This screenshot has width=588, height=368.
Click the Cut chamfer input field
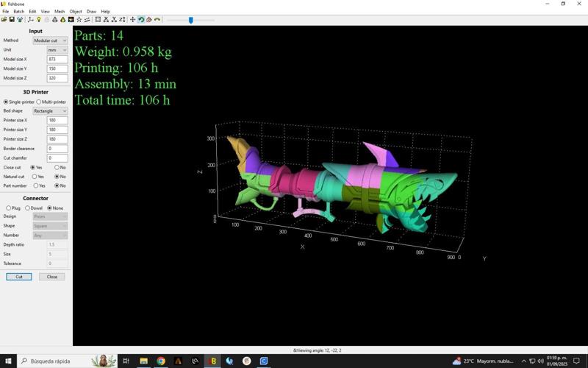tap(57, 158)
